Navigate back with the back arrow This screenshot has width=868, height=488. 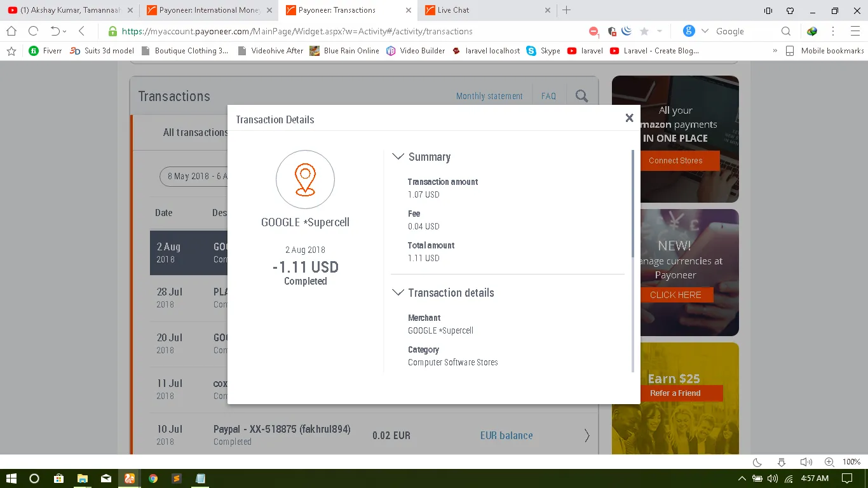[x=81, y=31]
